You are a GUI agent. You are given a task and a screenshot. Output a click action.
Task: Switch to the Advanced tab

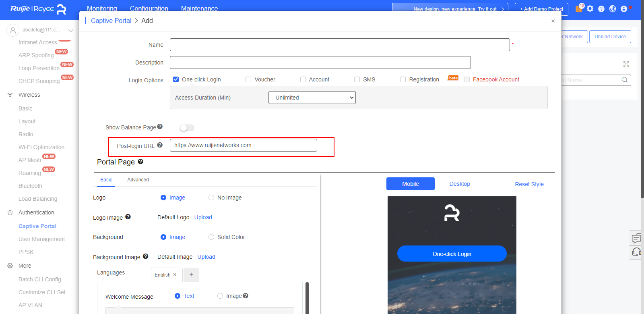[138, 180]
